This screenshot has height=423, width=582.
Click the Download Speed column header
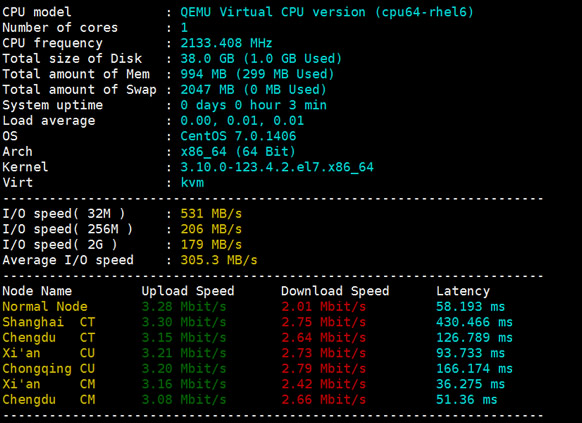tap(335, 291)
